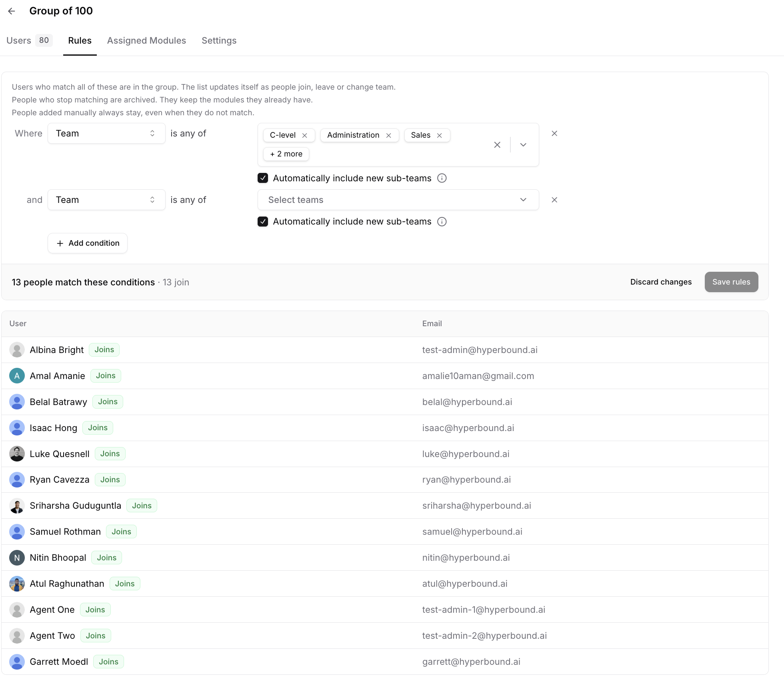Expand the selected teams list chevron
The image size is (784, 686).
coord(523,145)
